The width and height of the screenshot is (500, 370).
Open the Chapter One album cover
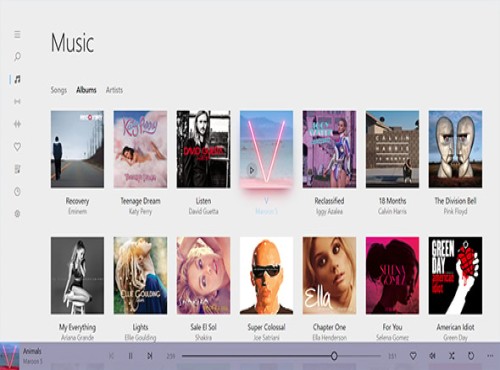329,276
